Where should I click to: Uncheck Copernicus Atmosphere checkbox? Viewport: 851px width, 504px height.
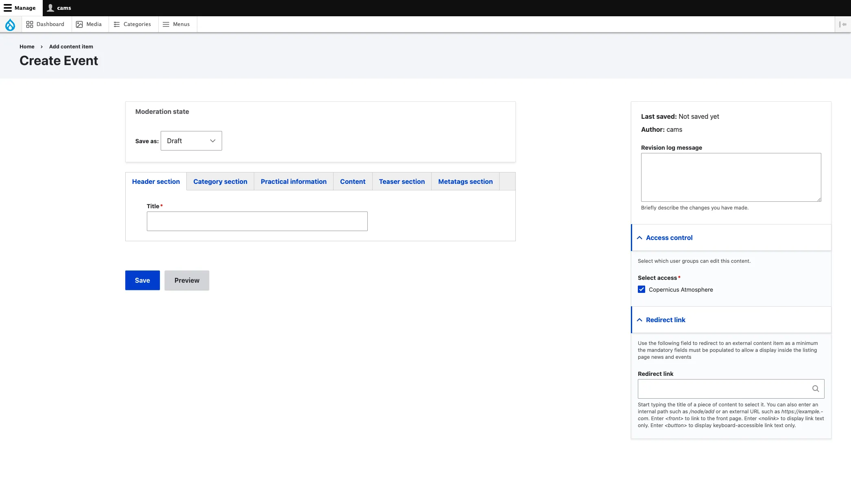642,290
